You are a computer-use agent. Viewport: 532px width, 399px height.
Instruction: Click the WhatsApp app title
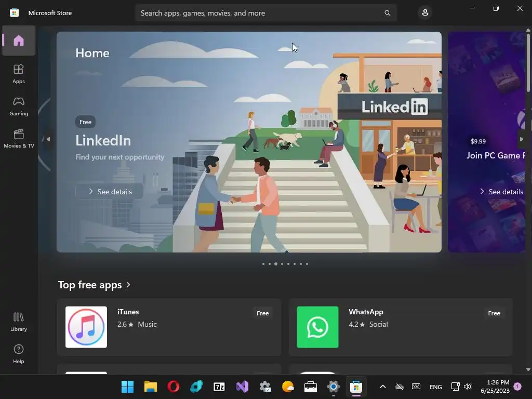point(366,312)
